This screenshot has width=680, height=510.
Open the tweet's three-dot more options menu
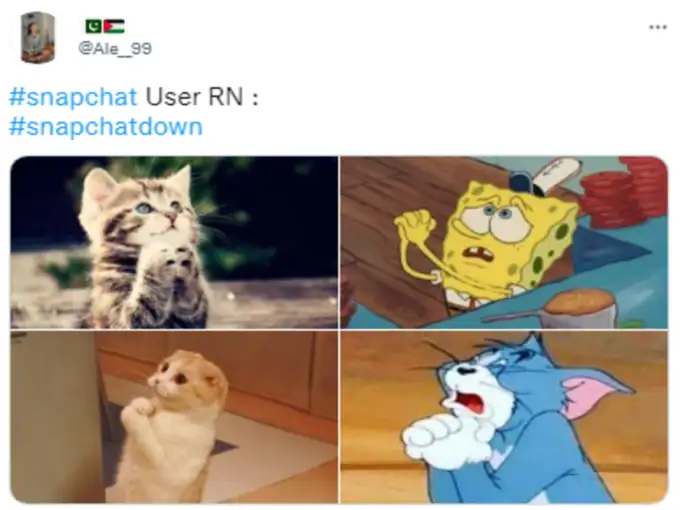click(657, 27)
